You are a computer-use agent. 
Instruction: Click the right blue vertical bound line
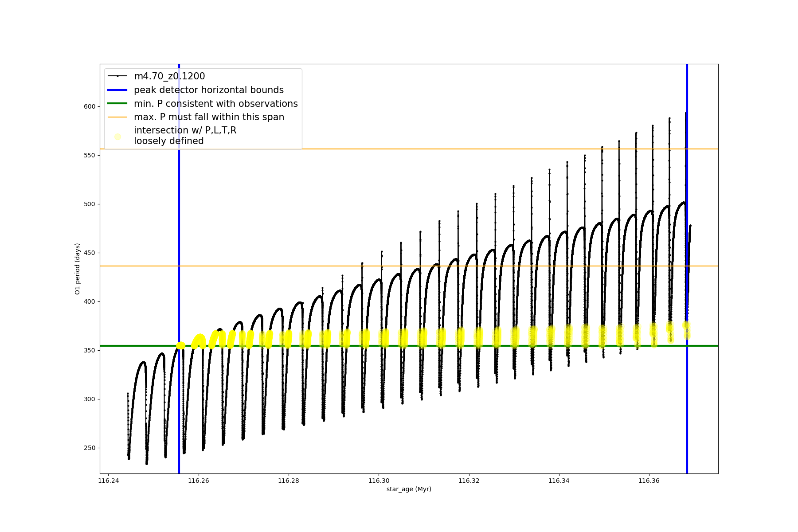point(687,399)
